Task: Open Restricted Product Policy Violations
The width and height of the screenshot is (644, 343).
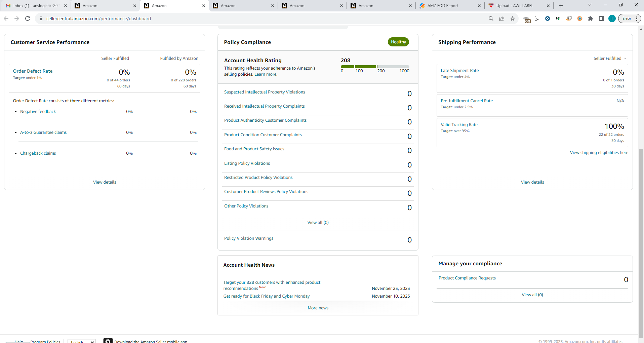Action: pyautogui.click(x=258, y=177)
